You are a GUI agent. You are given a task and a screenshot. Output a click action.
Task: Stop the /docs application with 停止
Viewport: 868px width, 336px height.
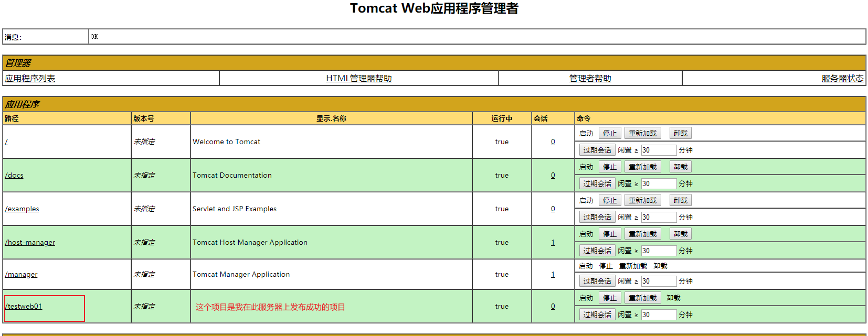pos(610,167)
